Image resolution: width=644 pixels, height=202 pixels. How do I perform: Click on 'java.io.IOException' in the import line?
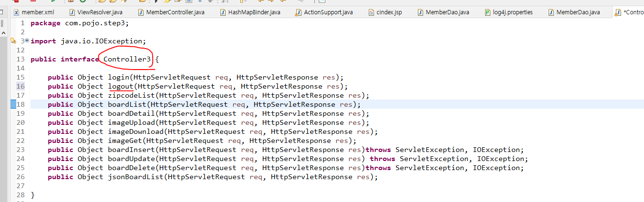tap(101, 41)
